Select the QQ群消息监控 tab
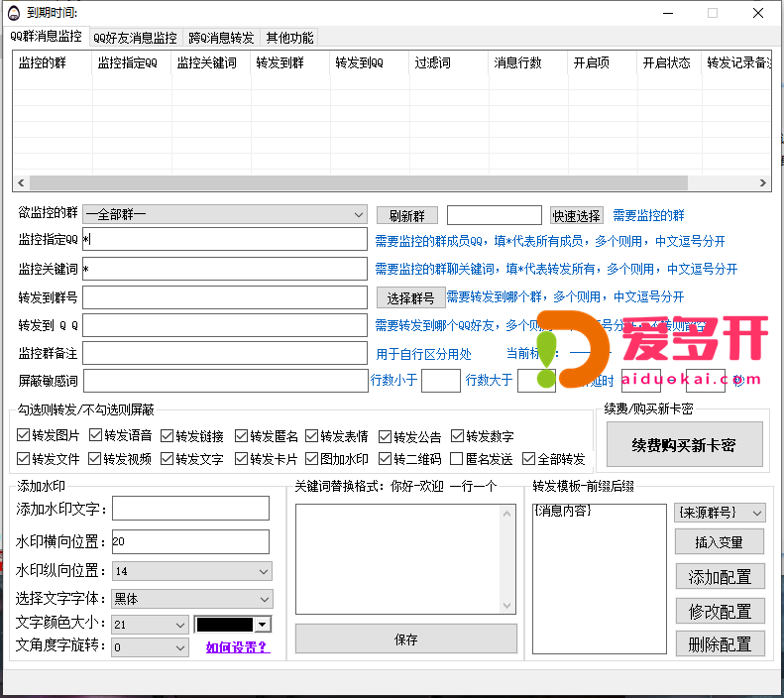The height and width of the screenshot is (698, 784). point(46,36)
